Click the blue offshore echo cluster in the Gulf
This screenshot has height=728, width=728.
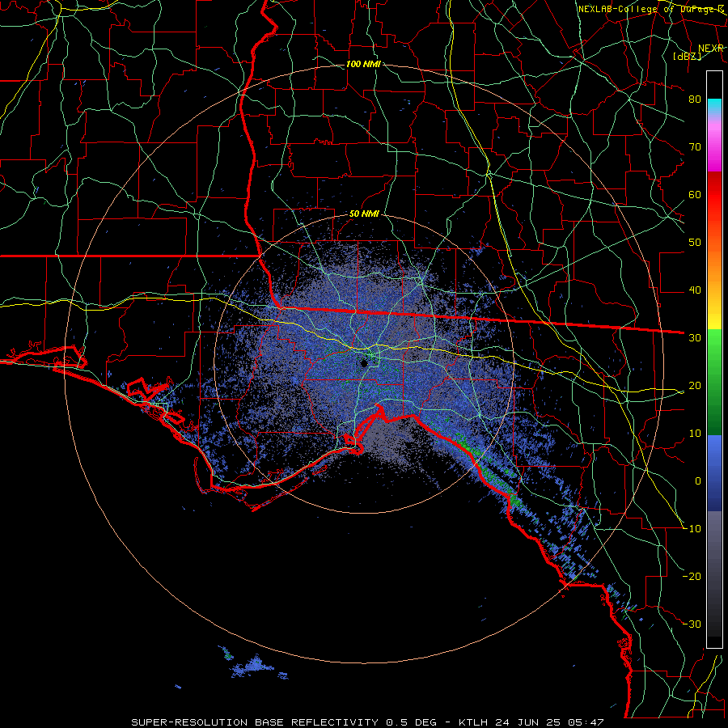tap(256, 667)
